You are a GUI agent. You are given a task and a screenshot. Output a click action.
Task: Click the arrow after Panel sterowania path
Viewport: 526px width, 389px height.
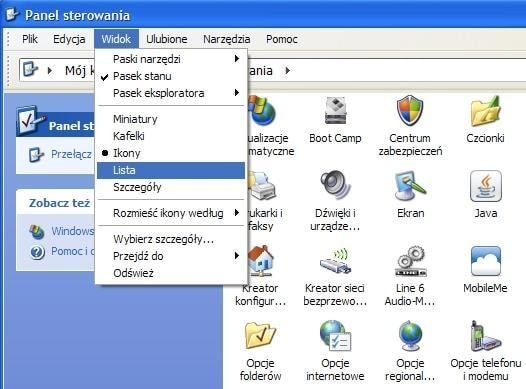(x=287, y=70)
